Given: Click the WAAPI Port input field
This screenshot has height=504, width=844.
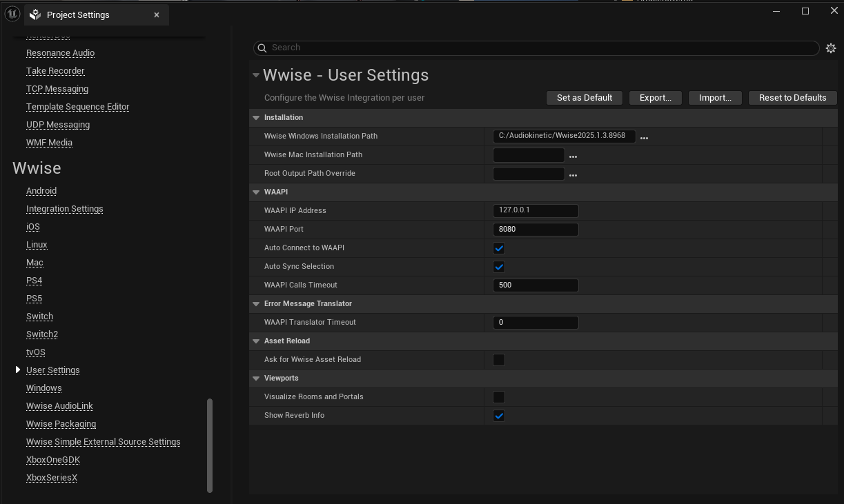Looking at the screenshot, I should coord(536,230).
